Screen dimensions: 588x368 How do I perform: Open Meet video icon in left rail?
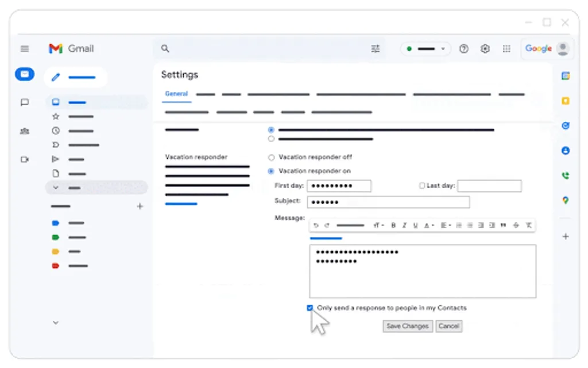pos(25,160)
